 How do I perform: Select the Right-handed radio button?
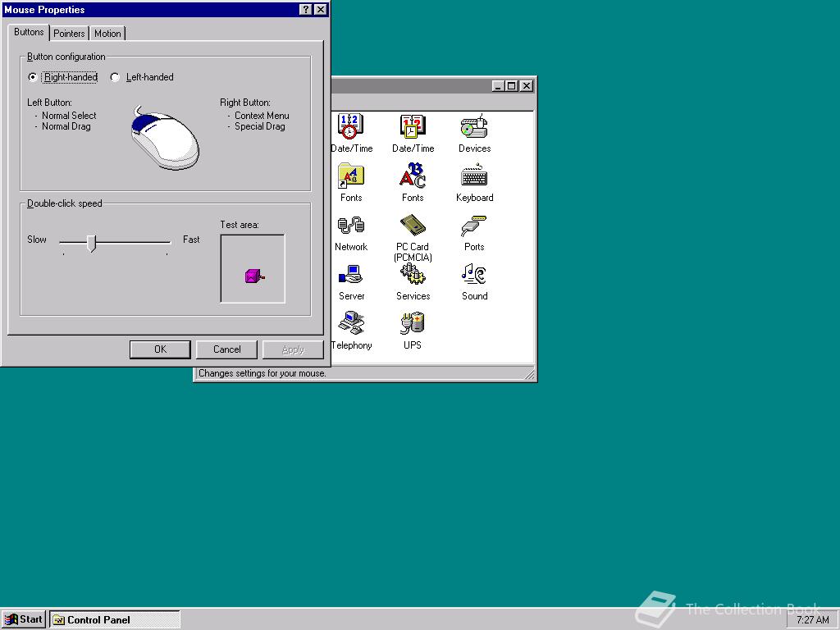33,77
